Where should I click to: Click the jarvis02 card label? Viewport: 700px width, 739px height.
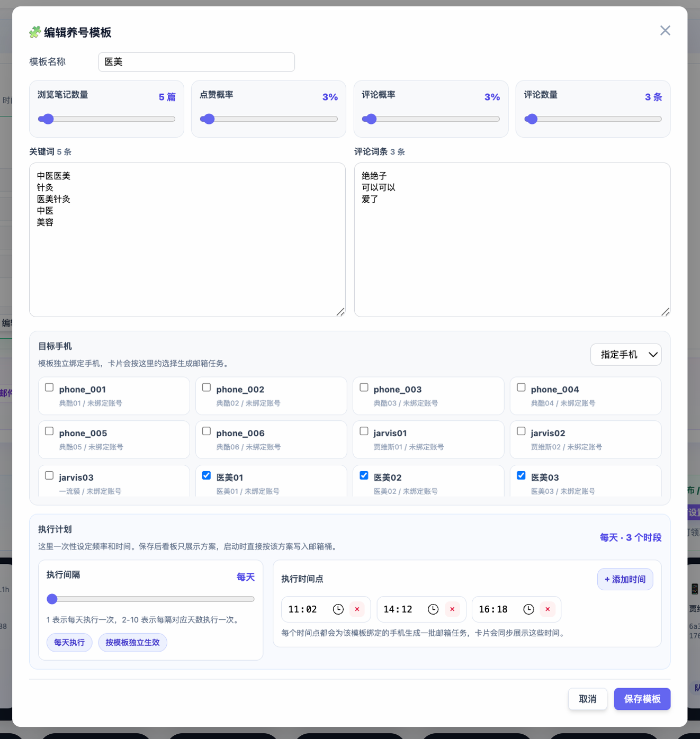pyautogui.click(x=548, y=434)
